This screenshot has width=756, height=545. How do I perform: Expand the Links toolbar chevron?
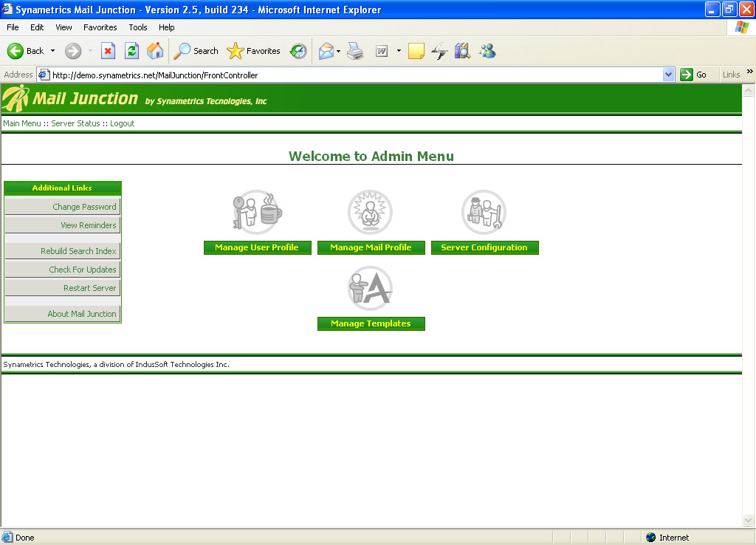tap(750, 72)
